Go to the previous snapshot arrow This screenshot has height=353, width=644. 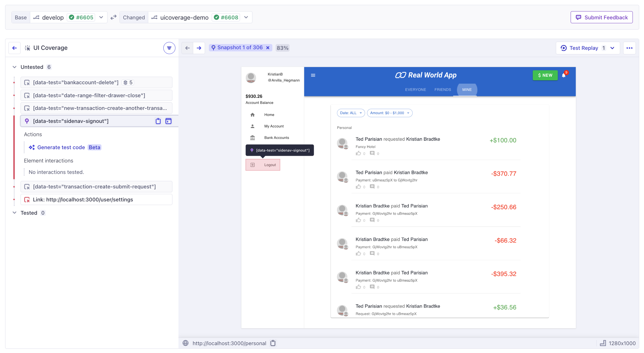(187, 48)
